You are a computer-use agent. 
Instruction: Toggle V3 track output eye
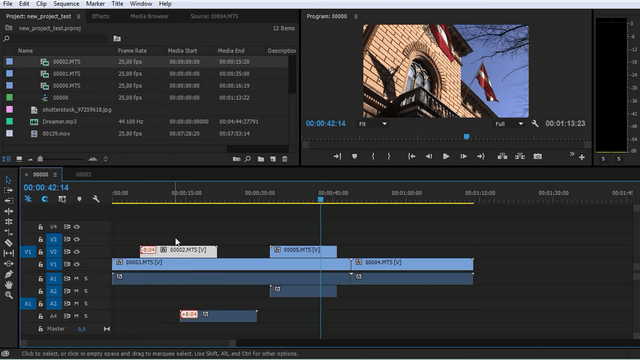77,239
